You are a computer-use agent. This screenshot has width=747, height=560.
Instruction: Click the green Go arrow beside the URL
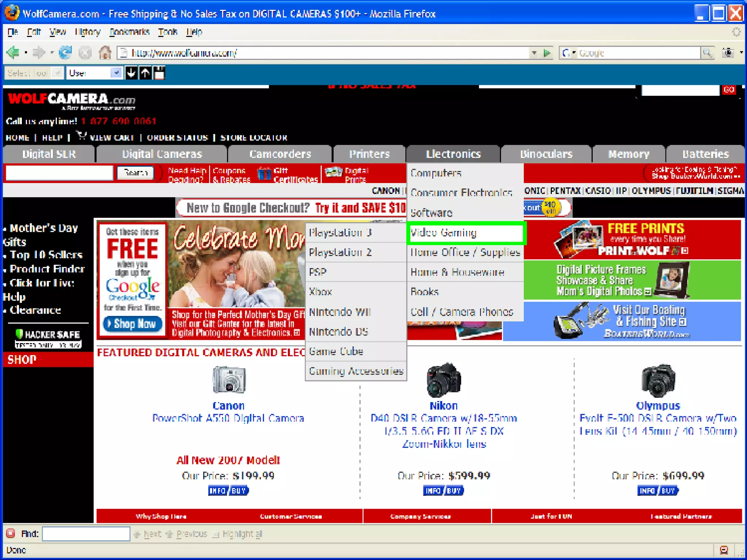(547, 53)
